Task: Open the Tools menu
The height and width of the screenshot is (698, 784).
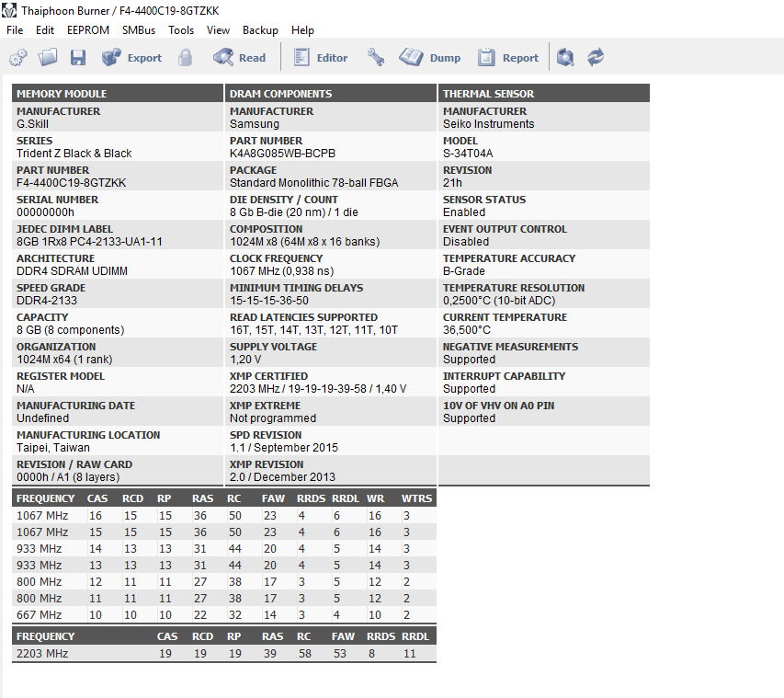Action: coord(181,30)
